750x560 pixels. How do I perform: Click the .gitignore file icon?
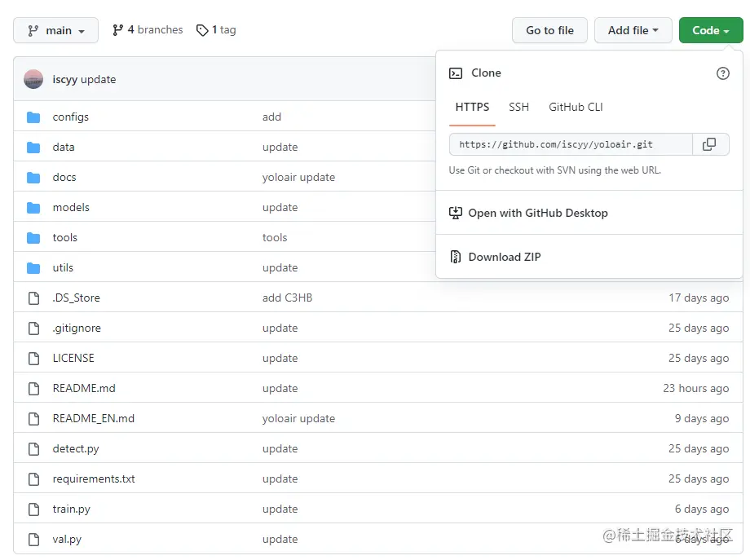pos(34,328)
